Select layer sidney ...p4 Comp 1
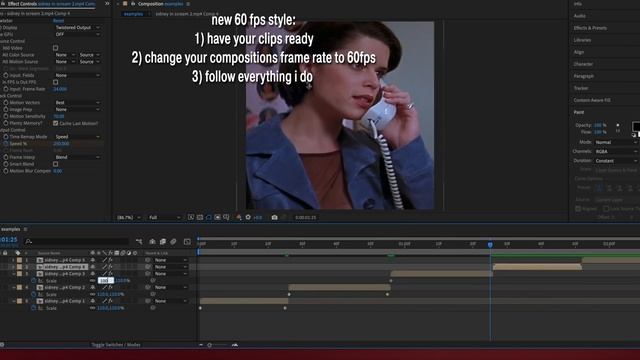The height and width of the screenshot is (360, 640). pos(64,301)
